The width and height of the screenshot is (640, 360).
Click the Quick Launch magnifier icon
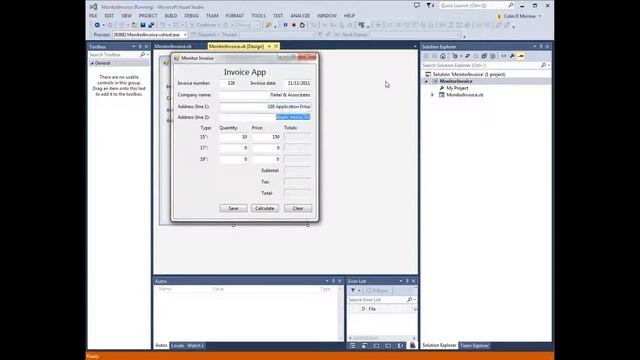click(511, 5)
